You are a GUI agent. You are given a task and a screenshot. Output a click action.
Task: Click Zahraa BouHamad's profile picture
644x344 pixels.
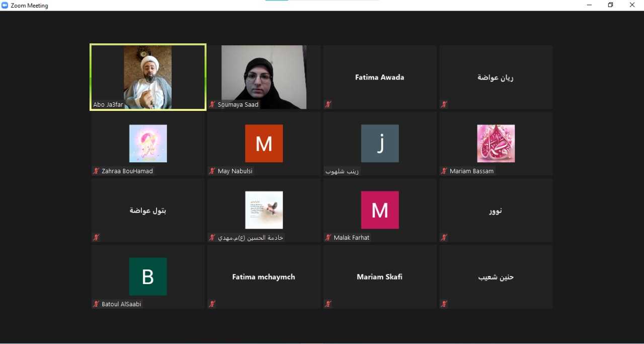tap(148, 144)
